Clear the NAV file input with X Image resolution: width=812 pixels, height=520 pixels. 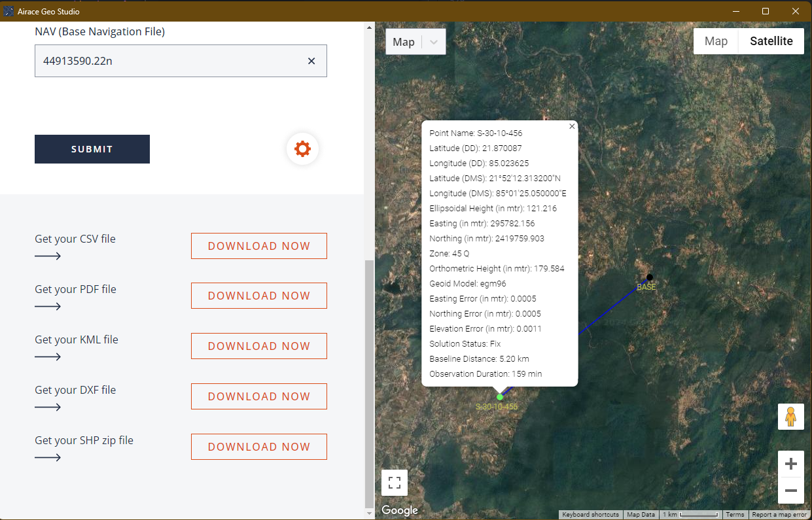pyautogui.click(x=311, y=61)
